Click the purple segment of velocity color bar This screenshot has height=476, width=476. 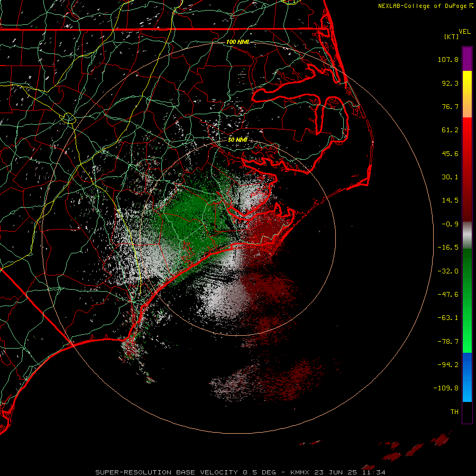tap(467, 59)
